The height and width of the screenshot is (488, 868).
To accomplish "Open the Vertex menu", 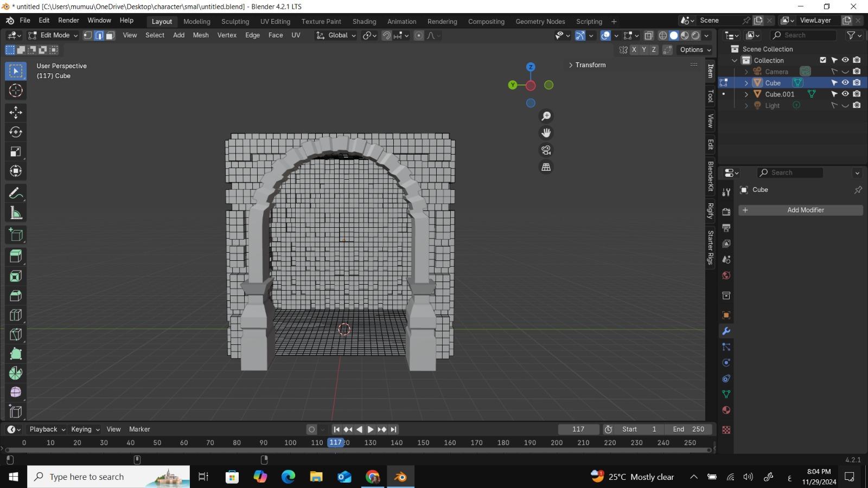I will 227,35.
